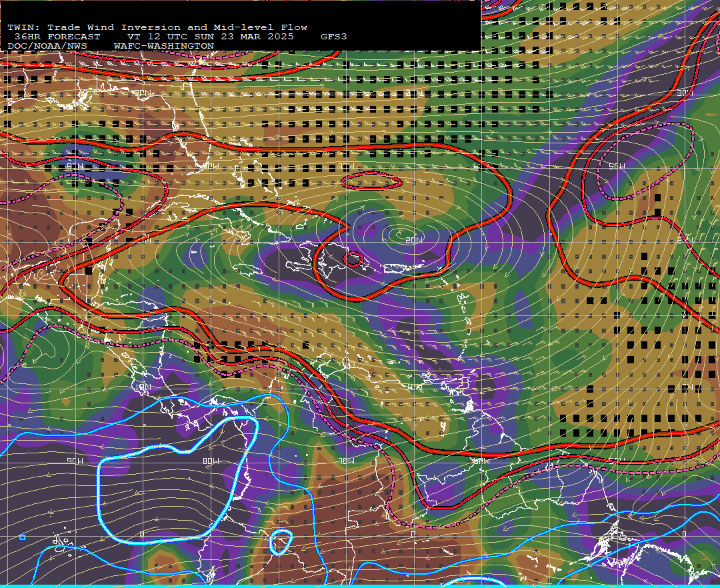This screenshot has width=720, height=588.
Task: Click the "90W" label above the thick cyan contour
Action: pyautogui.click(x=75, y=461)
